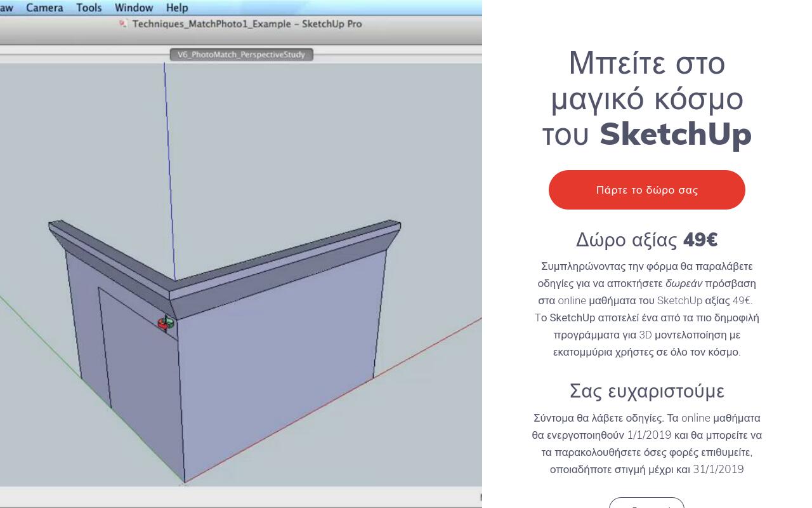Image resolution: width=812 pixels, height=508 pixels.
Task: Click the document icon beside the SketchUp window title
Action: (x=123, y=24)
